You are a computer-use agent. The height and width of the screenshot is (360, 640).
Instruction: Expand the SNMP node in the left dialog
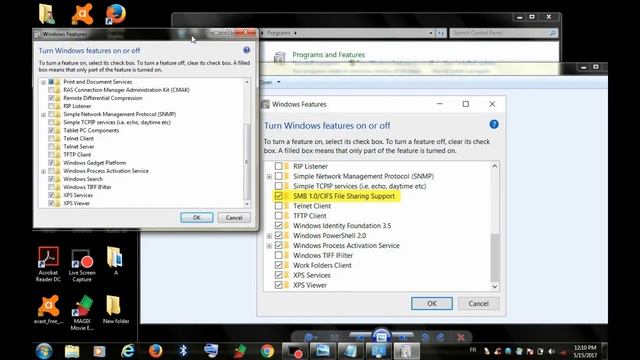coord(43,115)
